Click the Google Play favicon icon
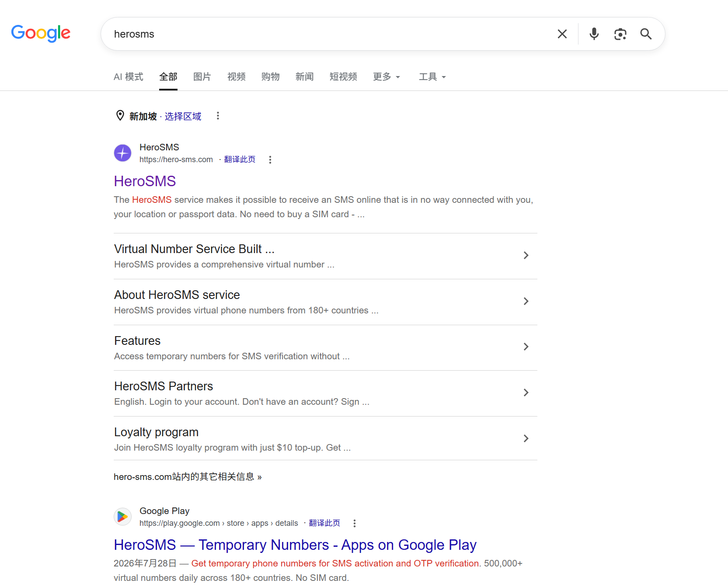This screenshot has width=728, height=587. (123, 517)
